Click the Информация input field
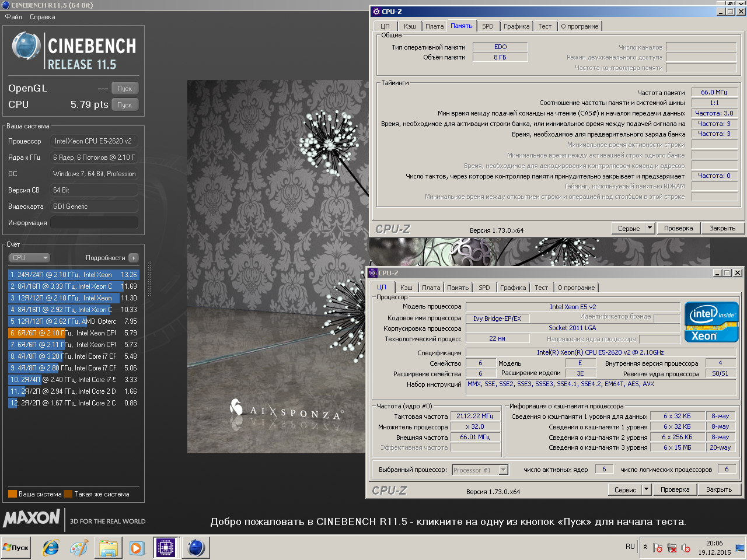Screen dimensions: 747x560 [x=95, y=223]
